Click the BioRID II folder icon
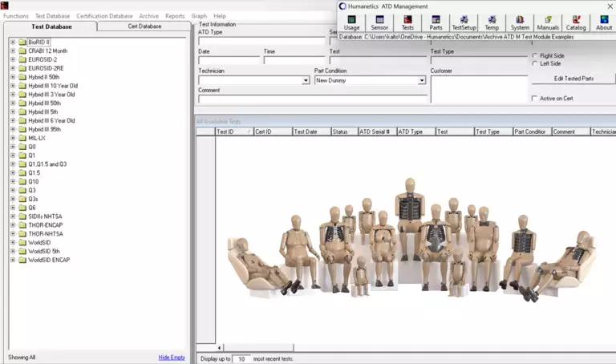Screen dimensions: 616x364 tap(22, 42)
